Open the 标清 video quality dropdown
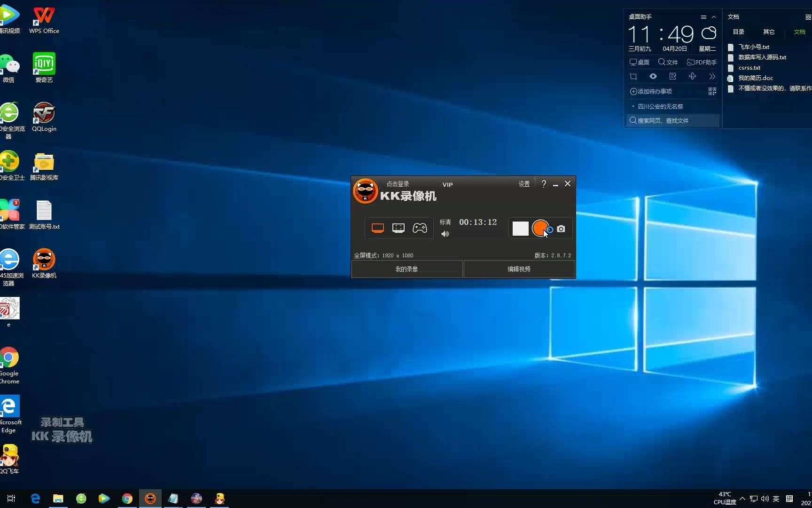The height and width of the screenshot is (508, 812). coord(445,222)
